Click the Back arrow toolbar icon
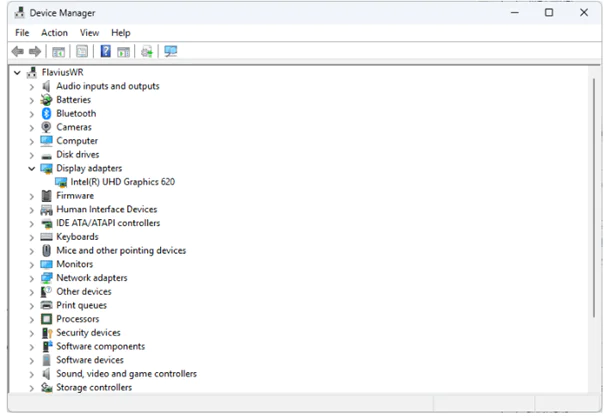 click(x=17, y=51)
